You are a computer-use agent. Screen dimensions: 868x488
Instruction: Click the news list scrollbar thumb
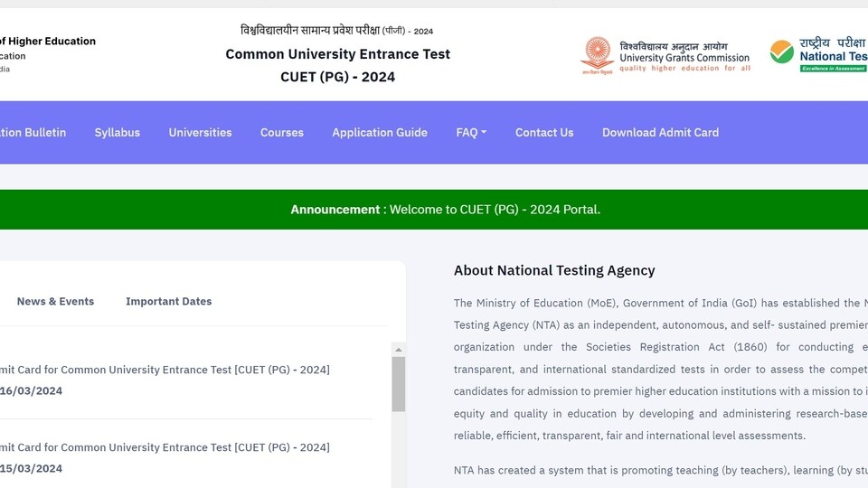398,384
